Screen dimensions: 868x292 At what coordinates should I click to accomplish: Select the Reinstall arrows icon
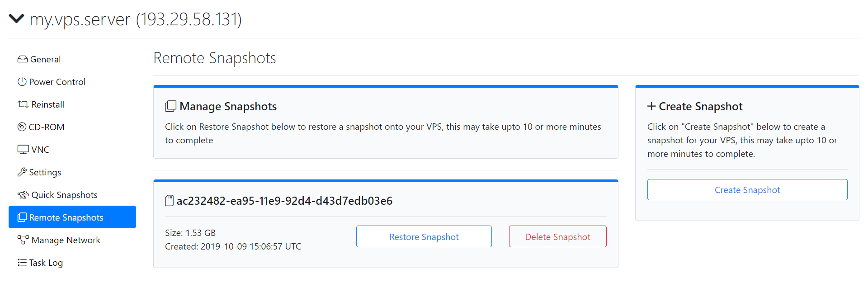pyautogui.click(x=22, y=104)
